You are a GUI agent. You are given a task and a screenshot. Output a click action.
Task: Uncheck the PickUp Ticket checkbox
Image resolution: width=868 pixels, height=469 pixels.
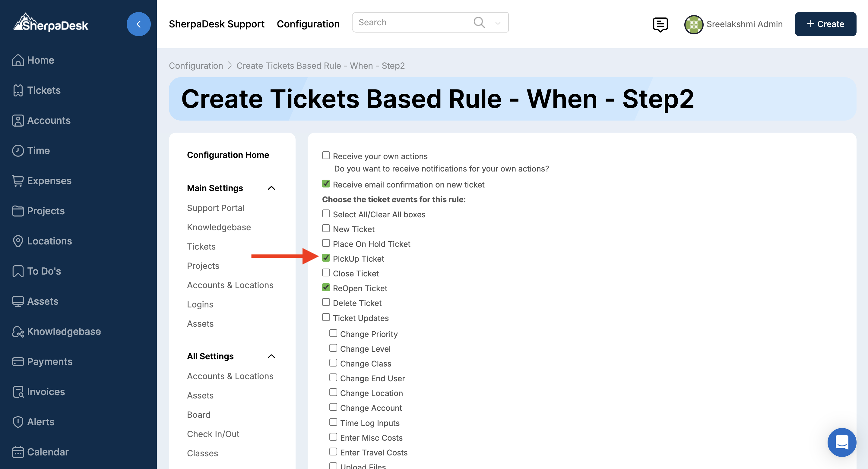click(326, 258)
